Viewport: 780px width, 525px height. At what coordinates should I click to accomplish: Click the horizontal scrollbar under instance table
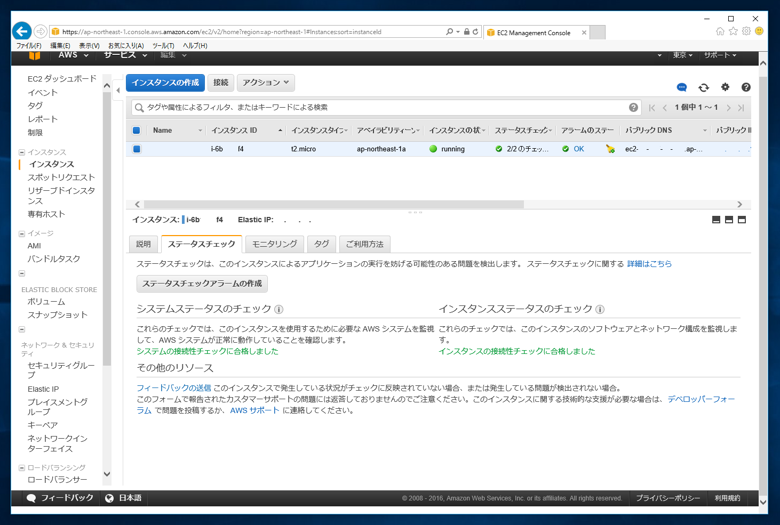tap(333, 205)
